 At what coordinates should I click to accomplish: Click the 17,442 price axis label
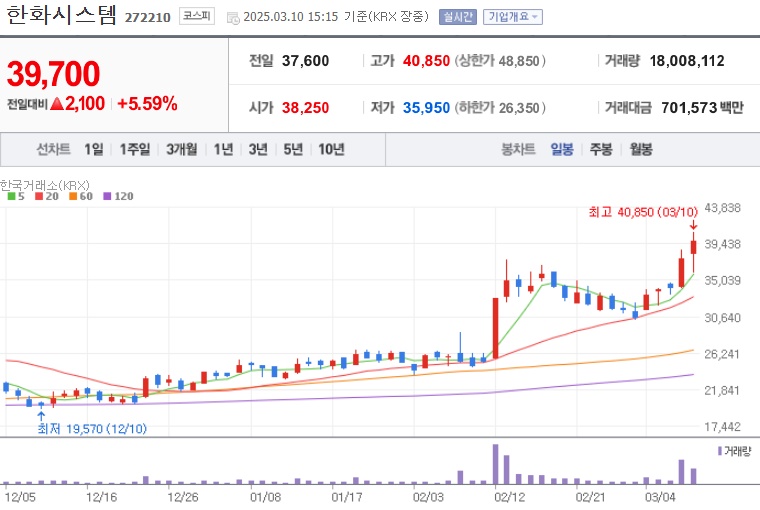click(x=723, y=427)
